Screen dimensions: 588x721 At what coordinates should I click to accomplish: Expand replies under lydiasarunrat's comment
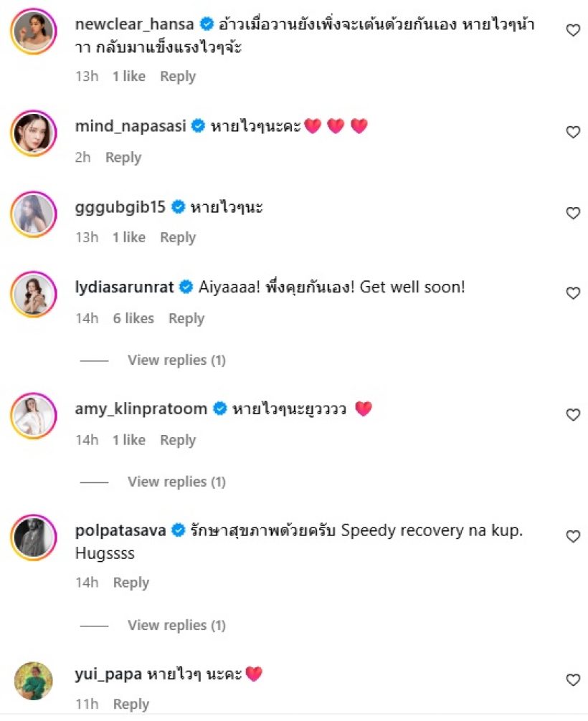click(x=176, y=360)
